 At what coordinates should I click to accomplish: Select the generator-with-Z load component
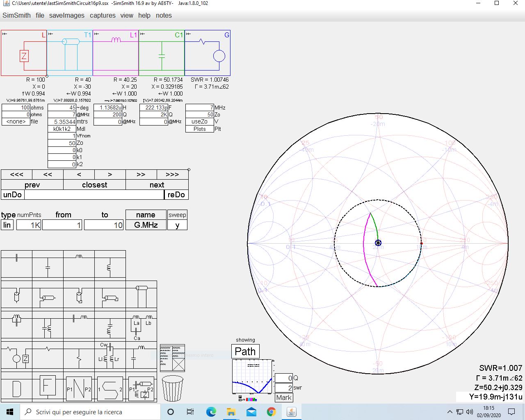coord(16,356)
